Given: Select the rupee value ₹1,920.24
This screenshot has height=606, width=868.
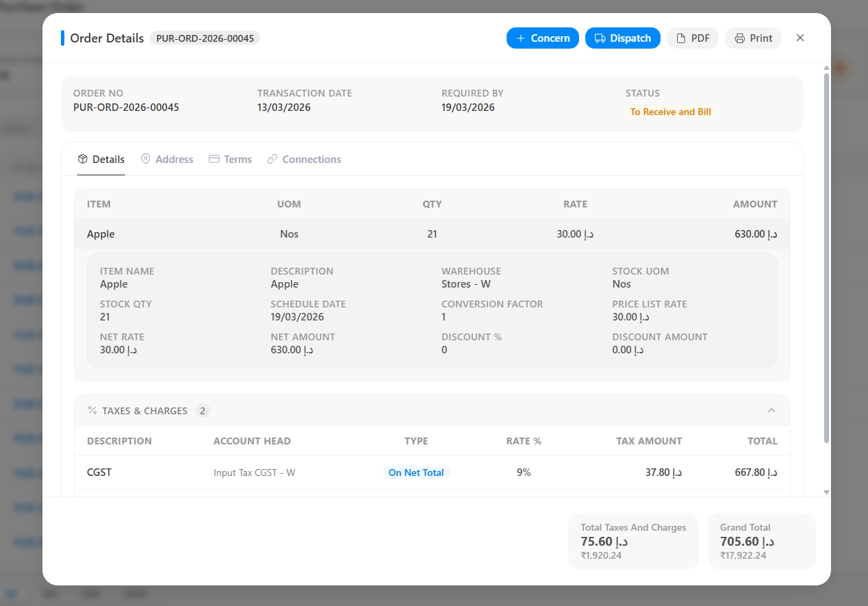Looking at the screenshot, I should click(601, 555).
